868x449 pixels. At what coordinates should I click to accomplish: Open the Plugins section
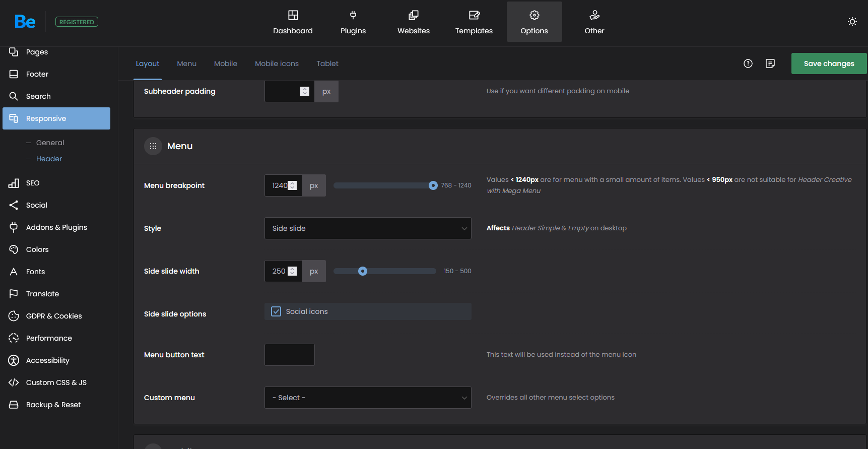tap(353, 22)
